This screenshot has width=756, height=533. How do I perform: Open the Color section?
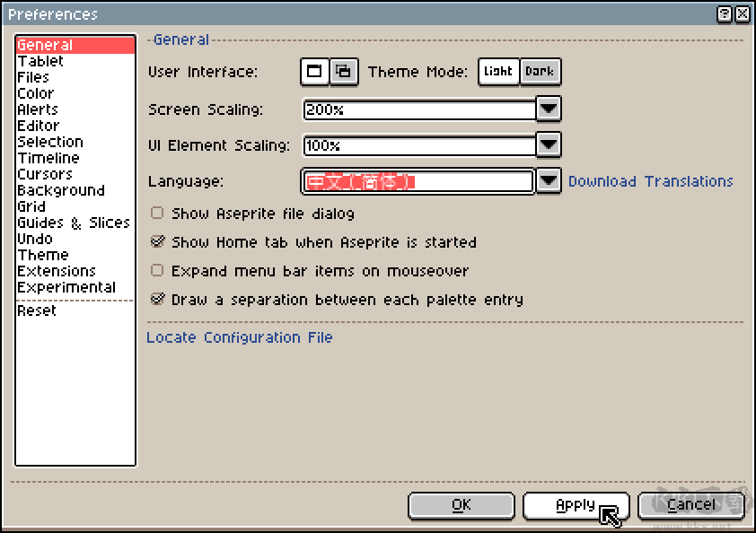point(75,93)
